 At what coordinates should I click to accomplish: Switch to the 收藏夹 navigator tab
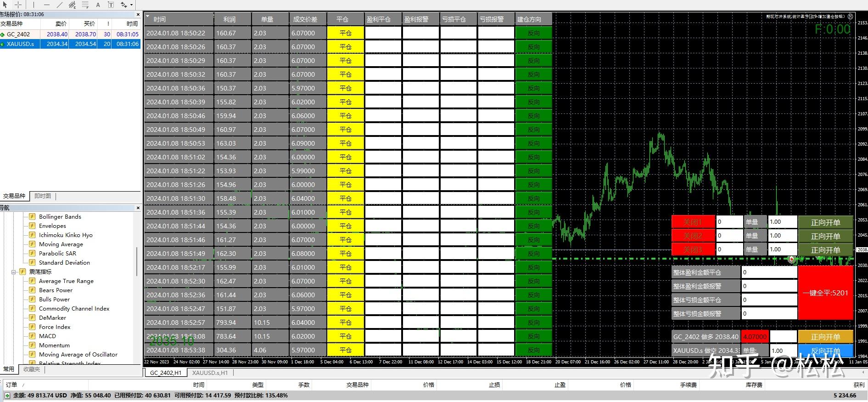point(32,369)
